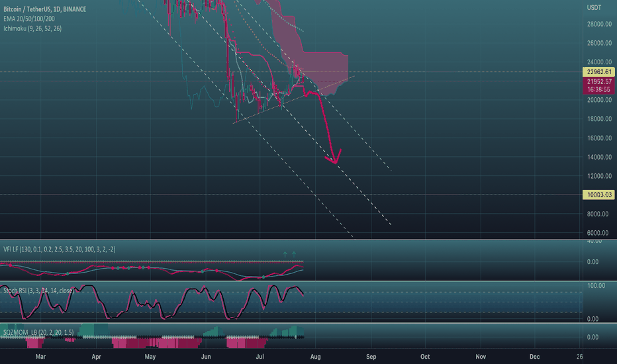Click the Jul label on time axis
Image resolution: width=617 pixels, height=364 pixels.
click(x=260, y=357)
